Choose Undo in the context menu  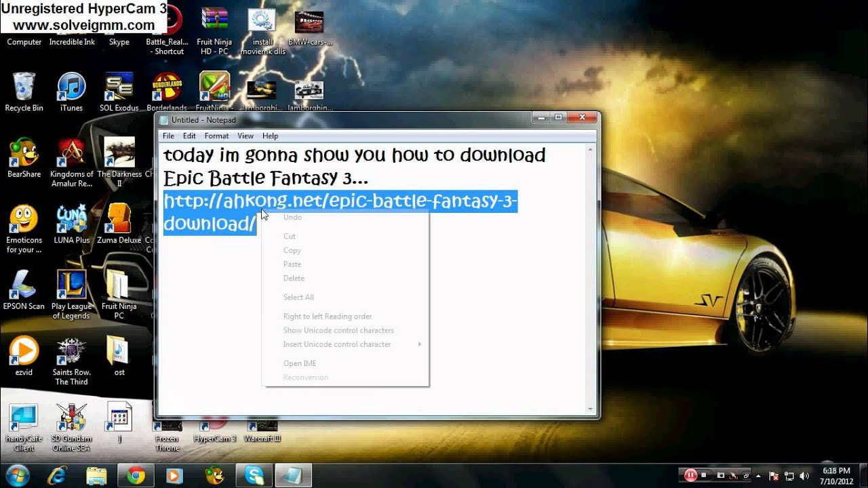pyautogui.click(x=345, y=217)
